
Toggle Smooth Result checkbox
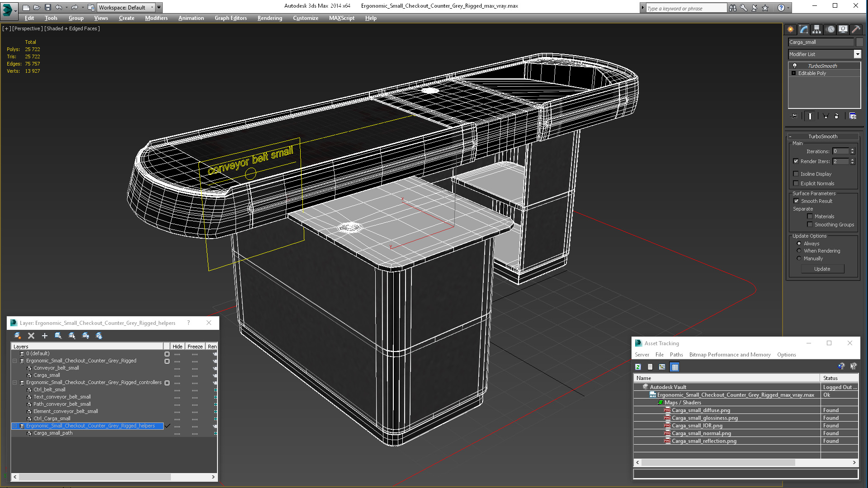pos(796,201)
